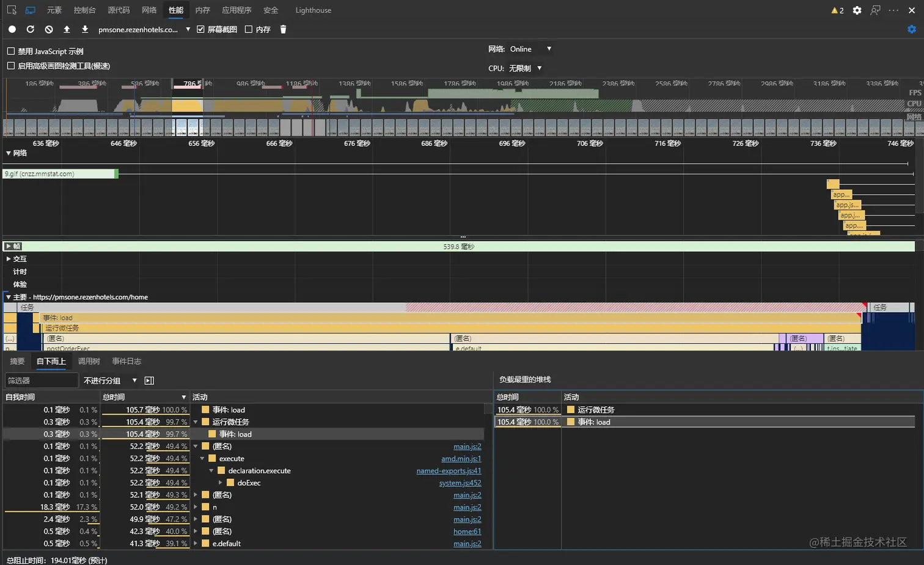Switch to the 事件日志 tab
This screenshot has height=565, width=924.
[127, 362]
